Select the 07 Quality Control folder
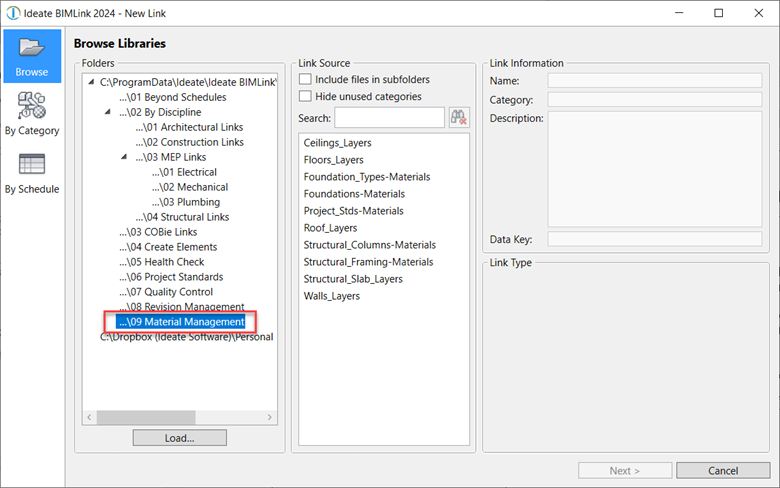This screenshot has width=780, height=488. (x=166, y=291)
